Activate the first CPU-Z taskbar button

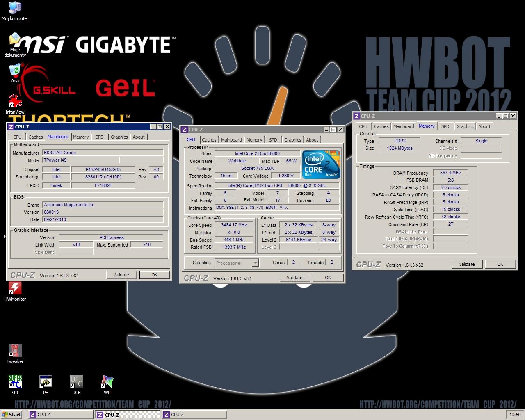[61, 415]
